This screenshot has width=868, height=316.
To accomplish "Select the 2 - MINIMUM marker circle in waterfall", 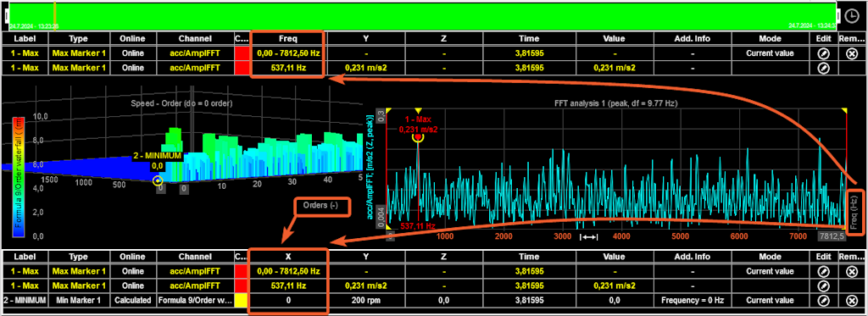I will pos(158,180).
